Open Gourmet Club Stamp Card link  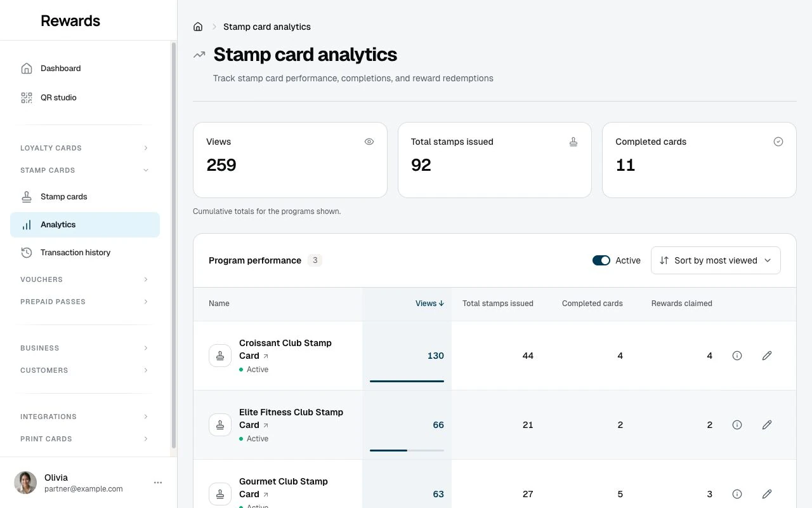click(284, 488)
